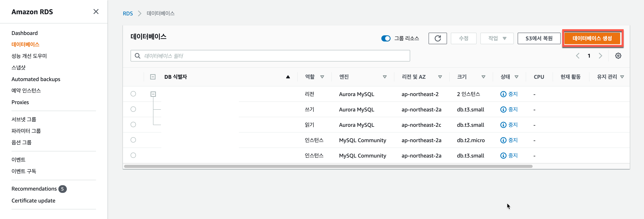
Task: Open 스냅샷 in the sidebar menu
Action: click(x=18, y=67)
